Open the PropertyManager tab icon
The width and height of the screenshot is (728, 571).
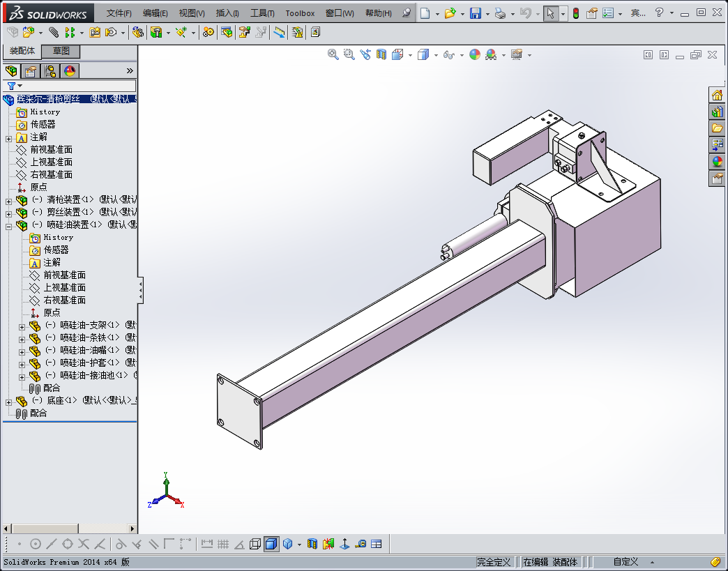(x=31, y=71)
